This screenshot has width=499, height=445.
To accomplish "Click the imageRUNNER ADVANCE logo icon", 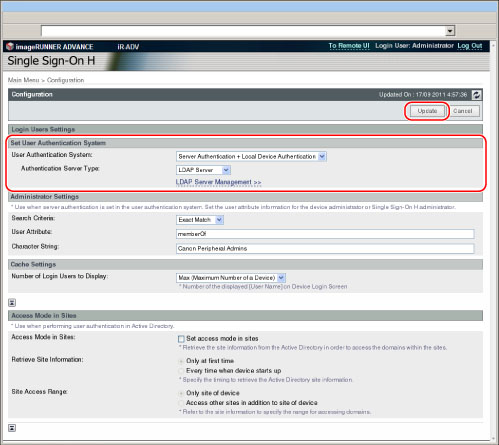I will point(10,46).
